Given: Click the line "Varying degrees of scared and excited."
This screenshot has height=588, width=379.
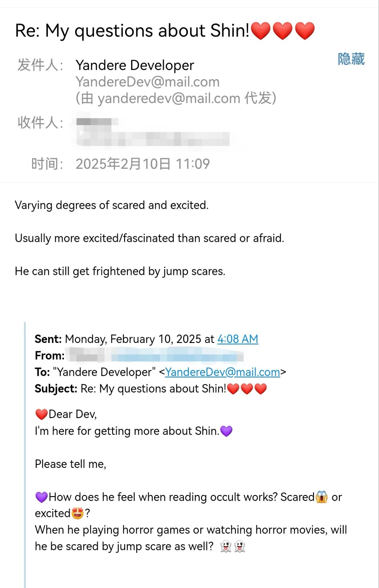Looking at the screenshot, I should (x=112, y=205).
